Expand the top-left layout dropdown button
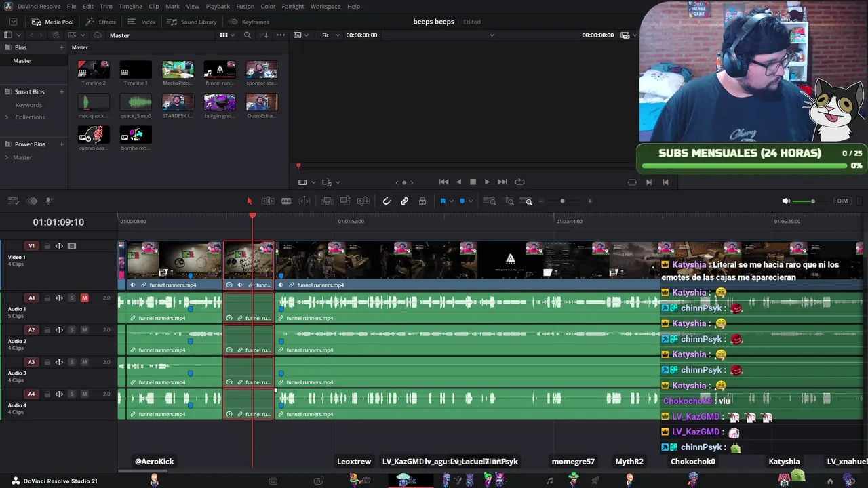The height and width of the screenshot is (488, 868). pos(13,22)
